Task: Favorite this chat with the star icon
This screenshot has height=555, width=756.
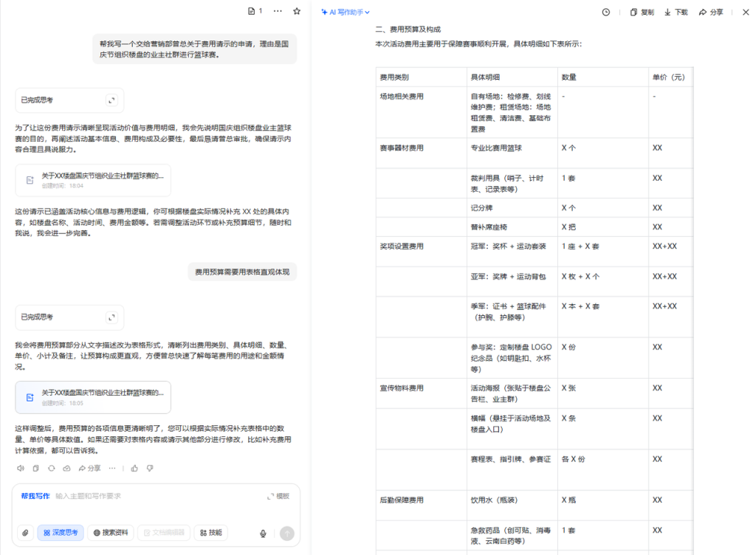Action: [x=297, y=12]
